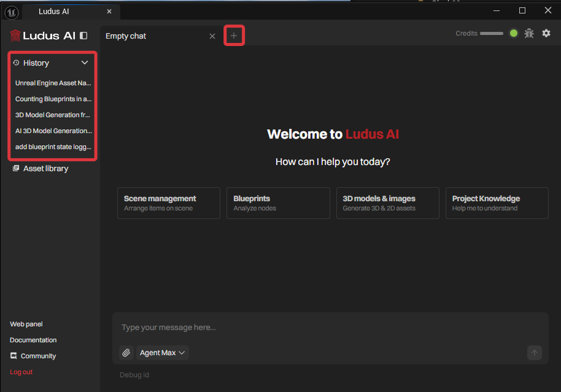561x392 pixels.
Task: Toggle the sidebar panel icon beside Ludus AI
Action: pyautogui.click(x=83, y=36)
